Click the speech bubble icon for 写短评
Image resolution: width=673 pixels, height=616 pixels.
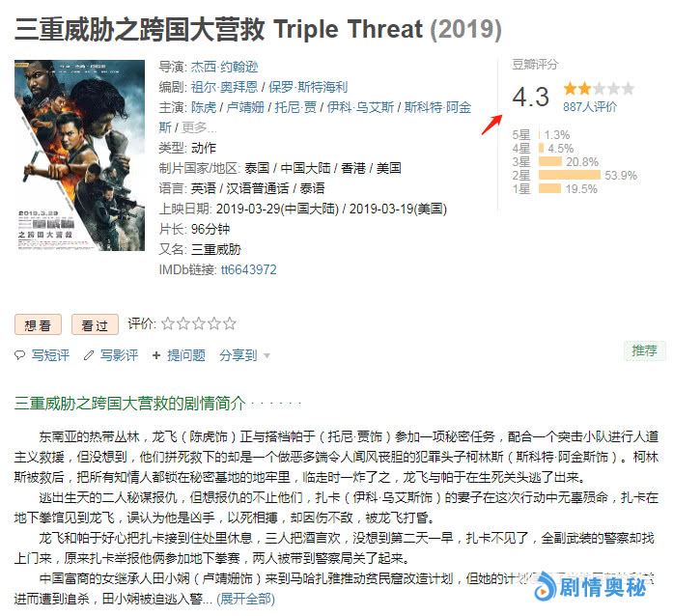tap(19, 355)
